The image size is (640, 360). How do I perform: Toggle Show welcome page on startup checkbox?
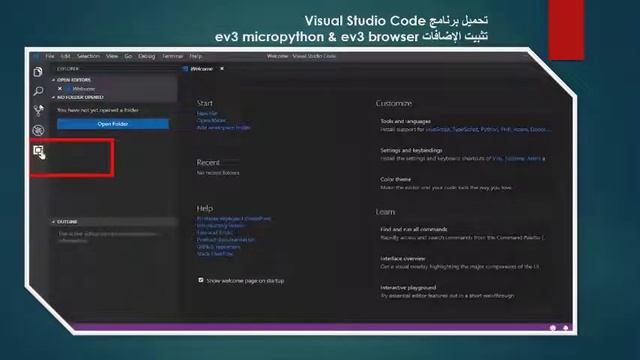pyautogui.click(x=201, y=280)
